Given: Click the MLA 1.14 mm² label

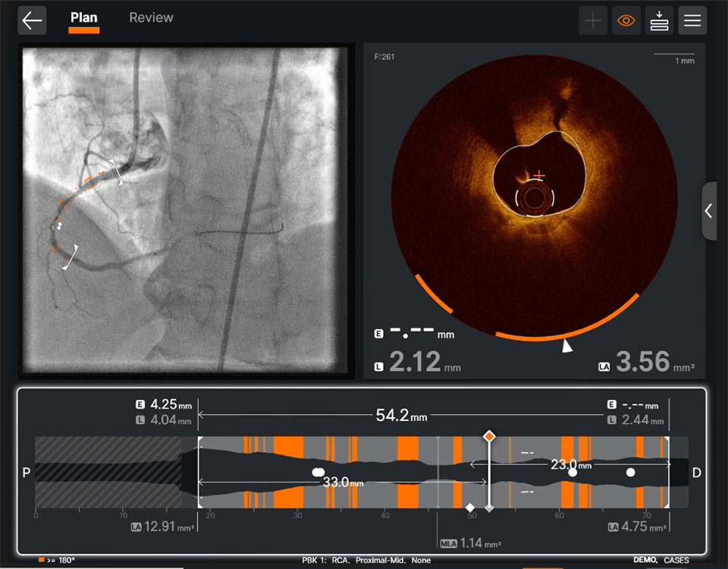Looking at the screenshot, I should coord(470,543).
